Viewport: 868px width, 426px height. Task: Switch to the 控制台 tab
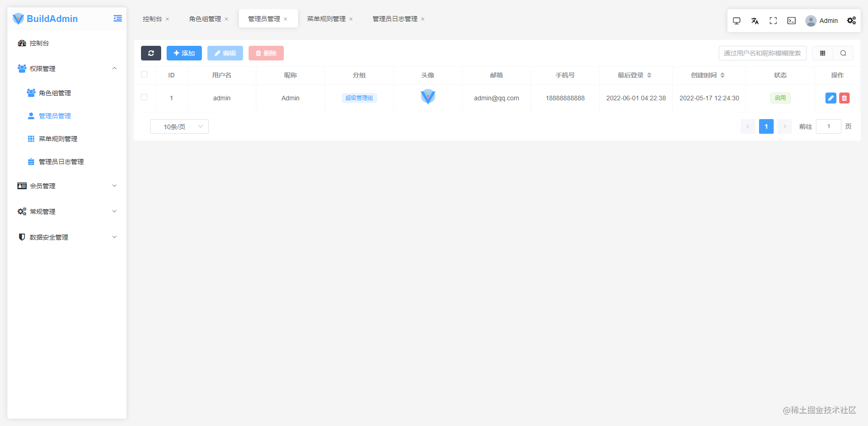click(152, 19)
